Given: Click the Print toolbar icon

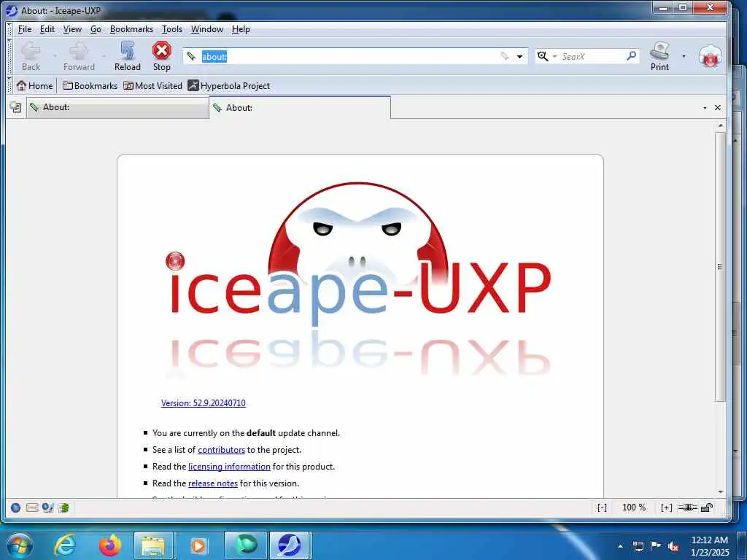Looking at the screenshot, I should coord(659,56).
